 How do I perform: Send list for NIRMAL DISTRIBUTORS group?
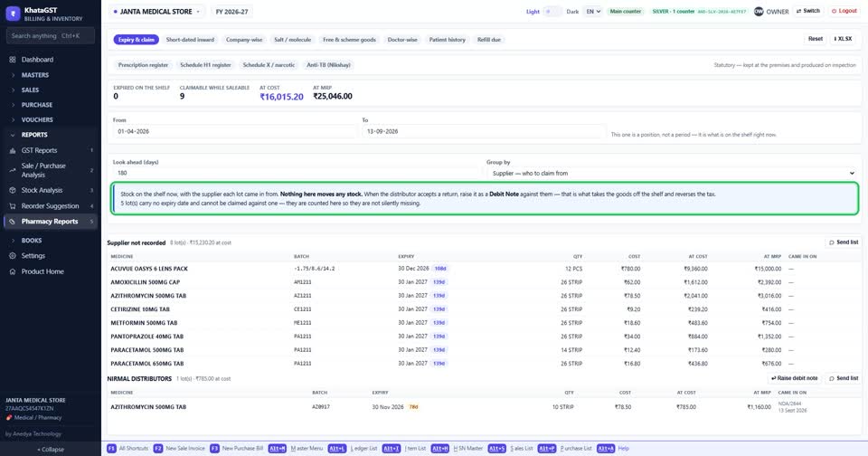coord(844,378)
